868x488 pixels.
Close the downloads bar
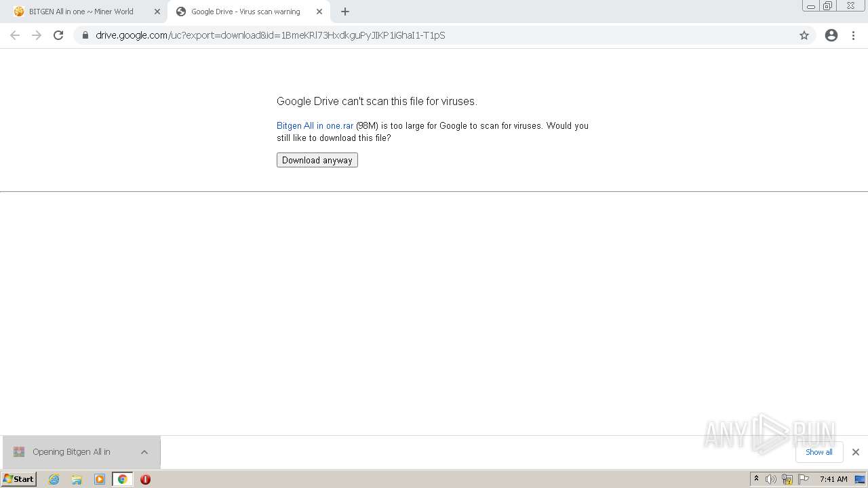pyautogui.click(x=855, y=452)
